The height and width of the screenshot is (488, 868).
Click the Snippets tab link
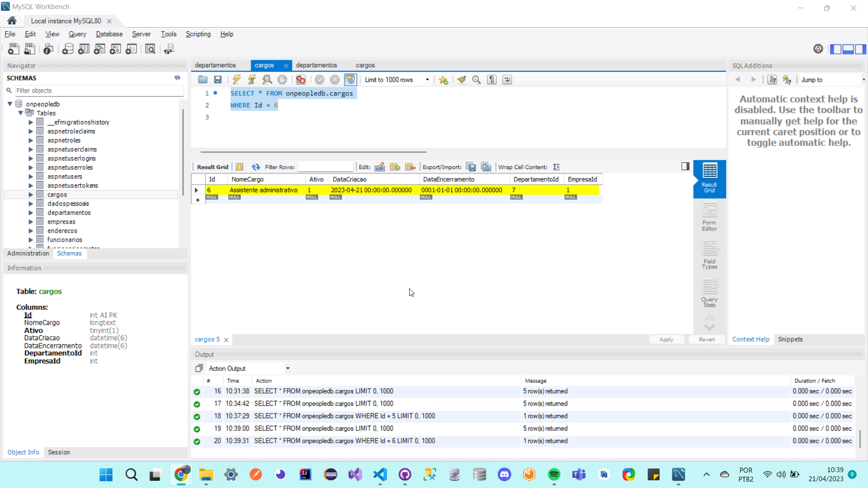point(790,339)
